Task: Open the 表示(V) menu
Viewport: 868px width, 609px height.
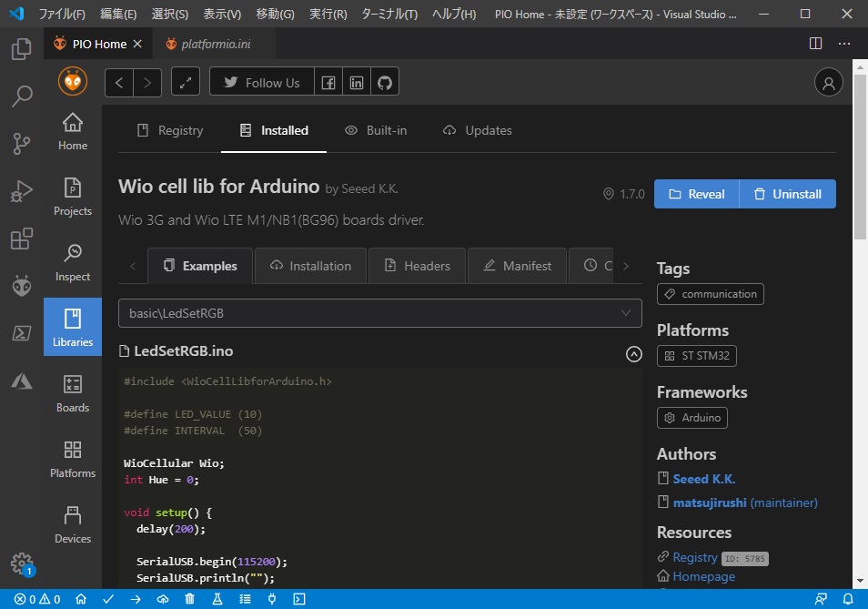Action: 222,14
